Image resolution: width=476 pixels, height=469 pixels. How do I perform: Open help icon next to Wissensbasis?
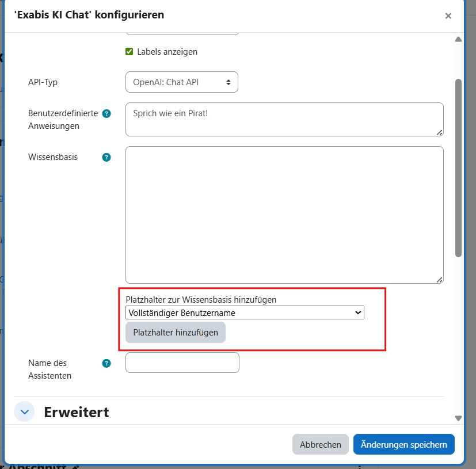(106, 157)
